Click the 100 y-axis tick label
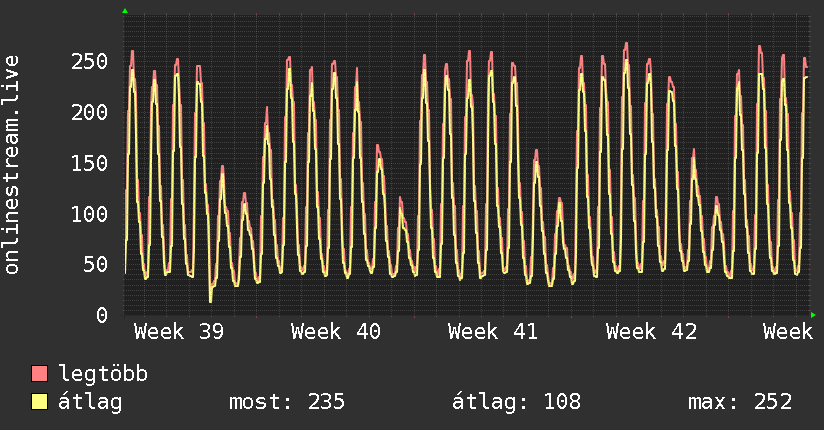This screenshot has width=824, height=430. tap(90, 214)
